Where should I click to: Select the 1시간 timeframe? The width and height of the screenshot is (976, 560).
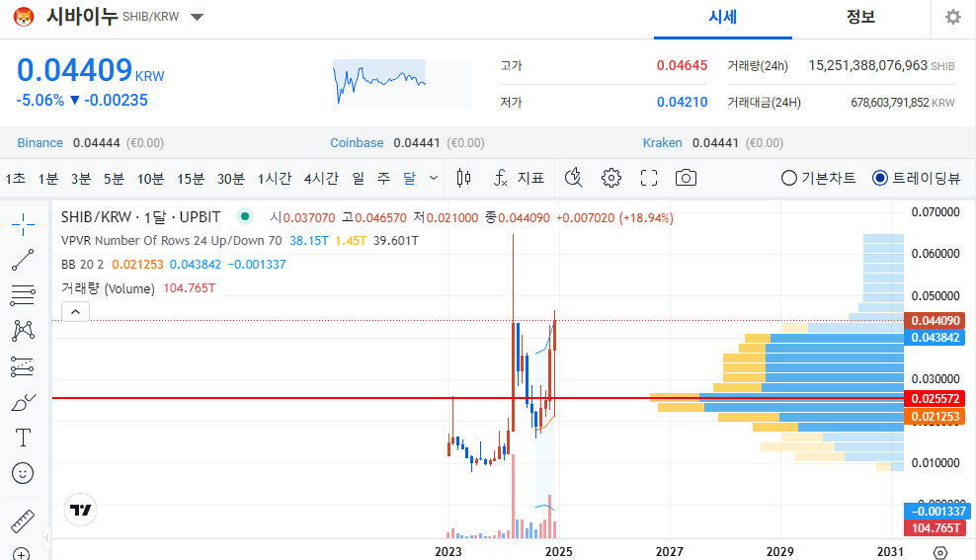275,179
